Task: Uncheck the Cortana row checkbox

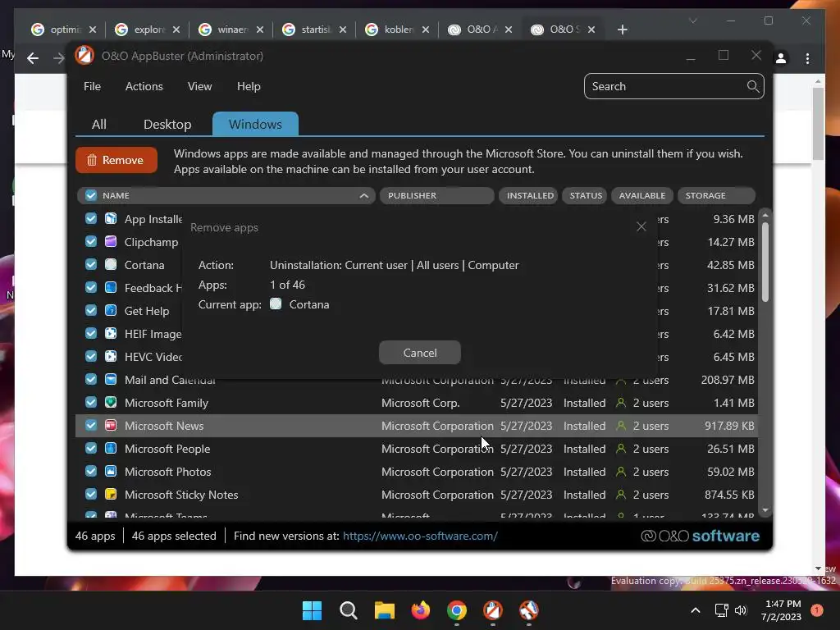Action: [x=91, y=265]
